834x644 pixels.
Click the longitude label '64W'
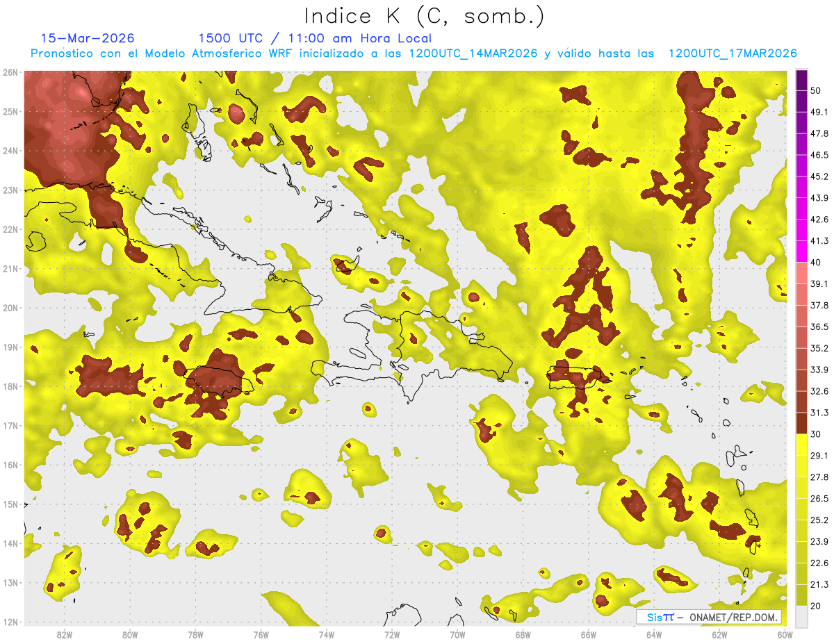pos(654,635)
